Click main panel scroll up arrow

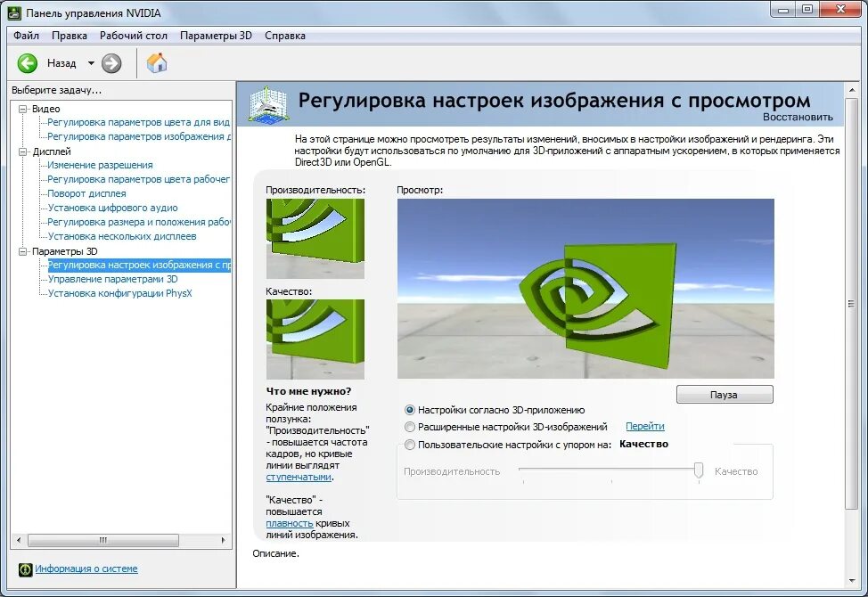[x=852, y=89]
